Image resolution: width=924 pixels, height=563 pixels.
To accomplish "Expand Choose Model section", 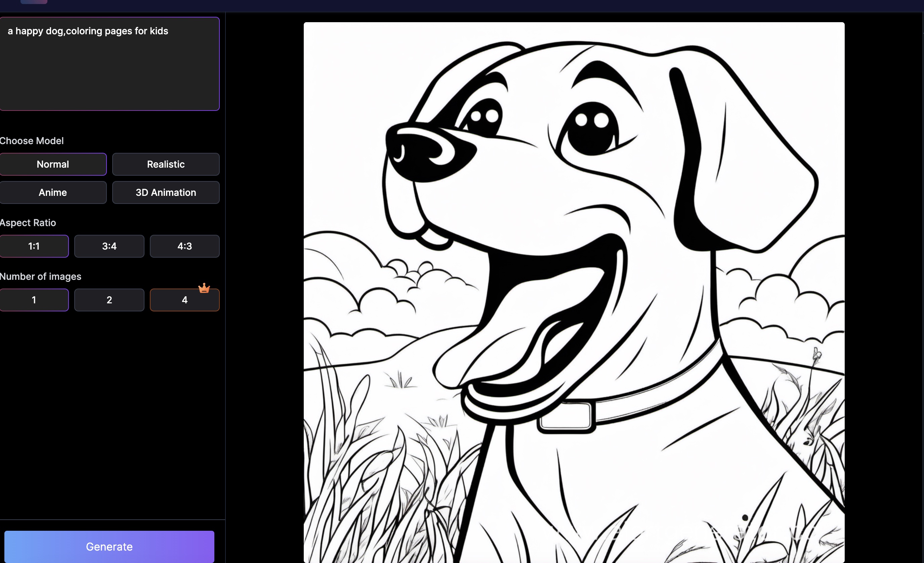I will tap(32, 141).
